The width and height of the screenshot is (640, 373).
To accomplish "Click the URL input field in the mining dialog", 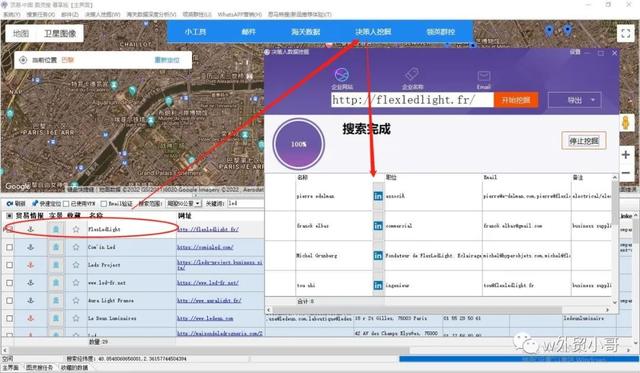I will coord(412,100).
